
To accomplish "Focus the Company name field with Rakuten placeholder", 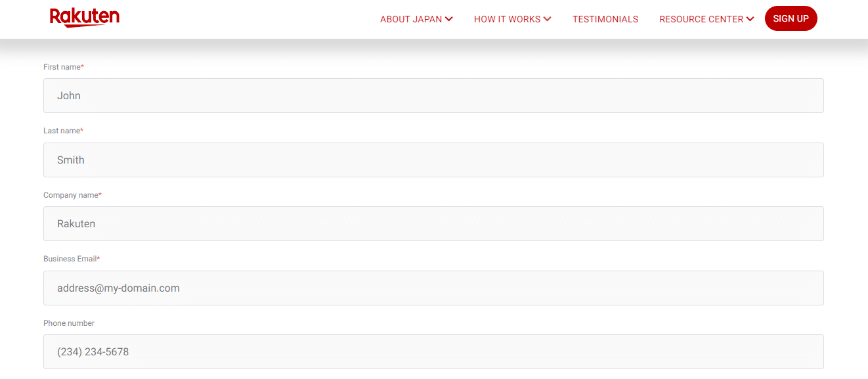I will (433, 224).
